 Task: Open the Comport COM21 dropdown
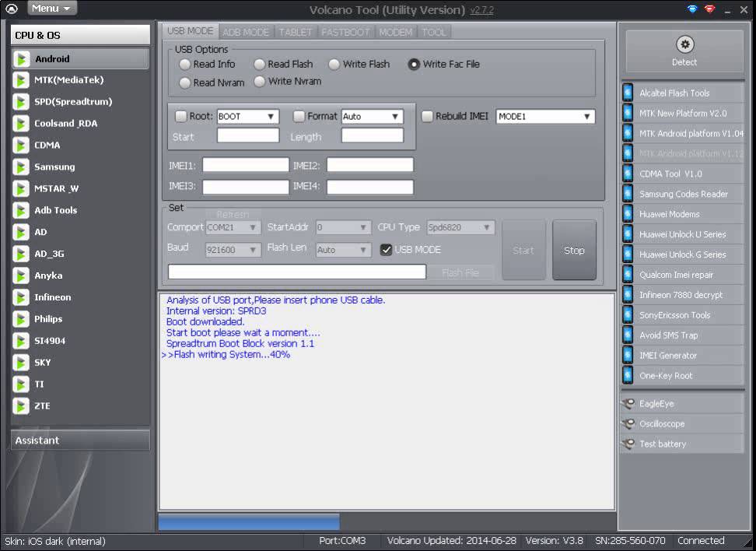[x=233, y=227]
